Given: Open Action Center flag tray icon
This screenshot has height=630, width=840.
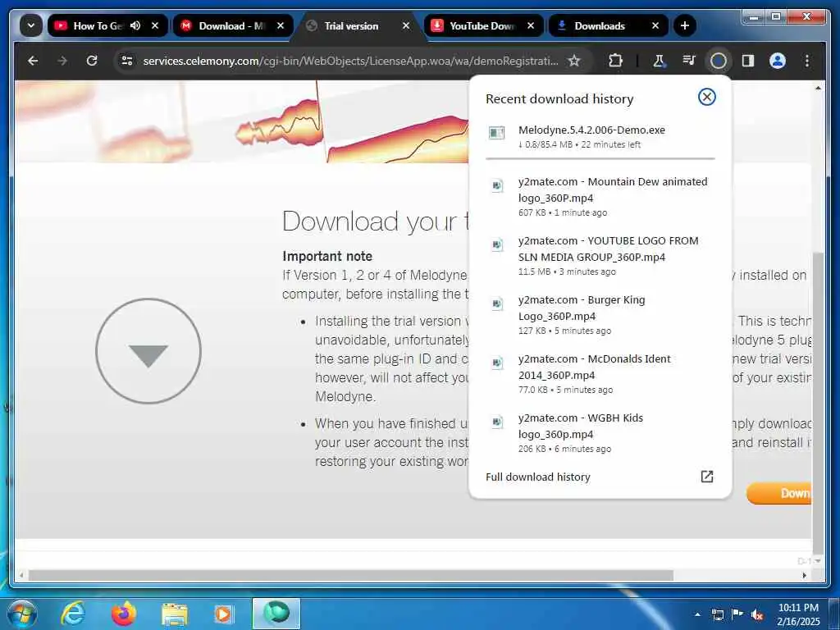Looking at the screenshot, I should pos(737,614).
